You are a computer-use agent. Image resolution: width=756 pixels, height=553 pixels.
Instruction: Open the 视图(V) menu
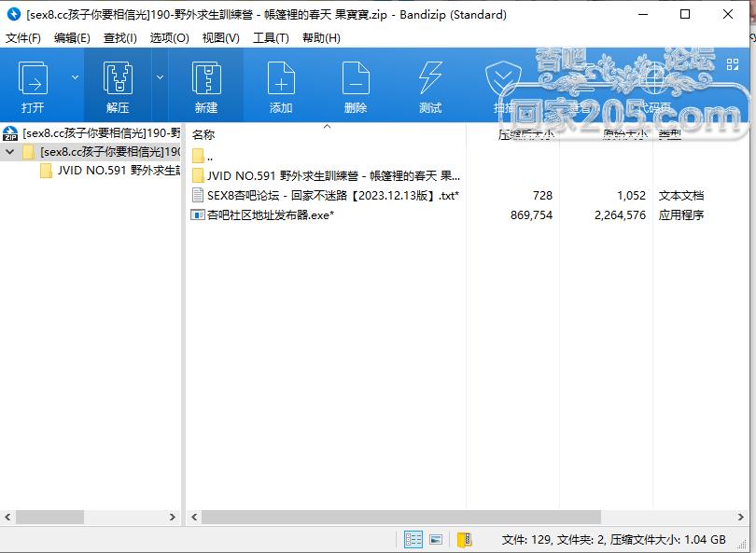tap(221, 37)
